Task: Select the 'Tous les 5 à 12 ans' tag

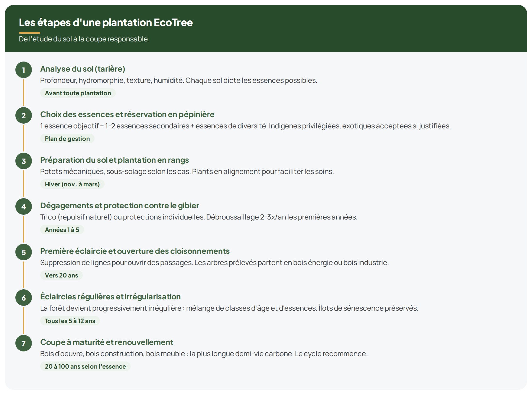Action: [x=70, y=321]
